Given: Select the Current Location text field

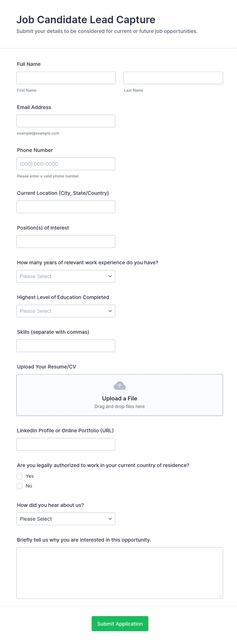Looking at the screenshot, I should pyautogui.click(x=66, y=207).
